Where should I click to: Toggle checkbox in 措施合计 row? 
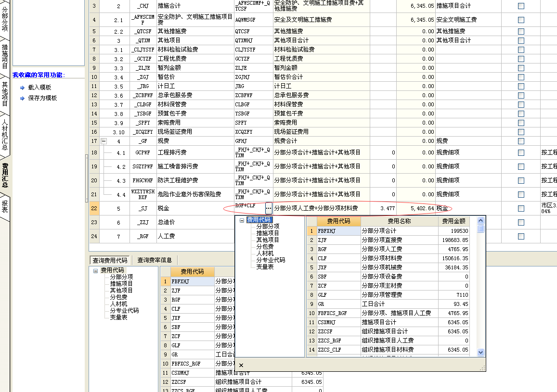tap(521, 6)
